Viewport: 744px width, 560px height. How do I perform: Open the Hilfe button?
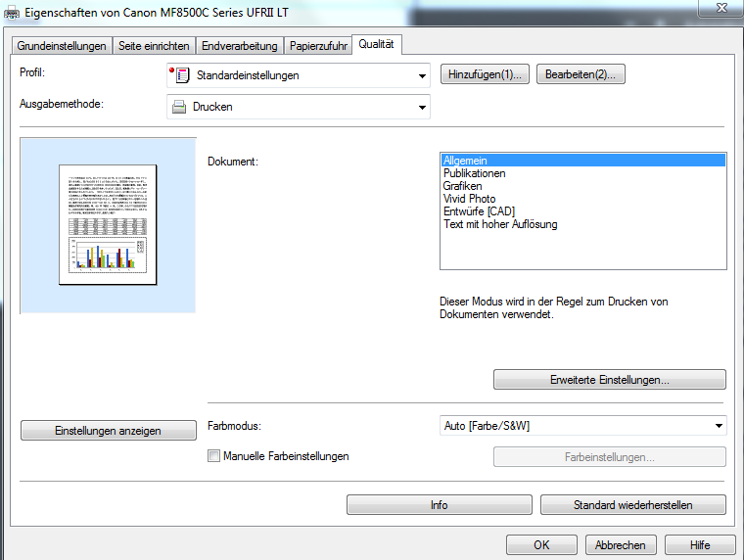(x=700, y=544)
